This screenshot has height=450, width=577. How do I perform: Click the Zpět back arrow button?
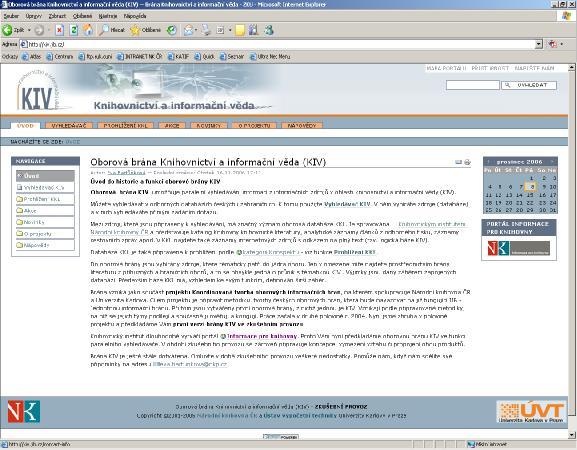tap(13, 30)
